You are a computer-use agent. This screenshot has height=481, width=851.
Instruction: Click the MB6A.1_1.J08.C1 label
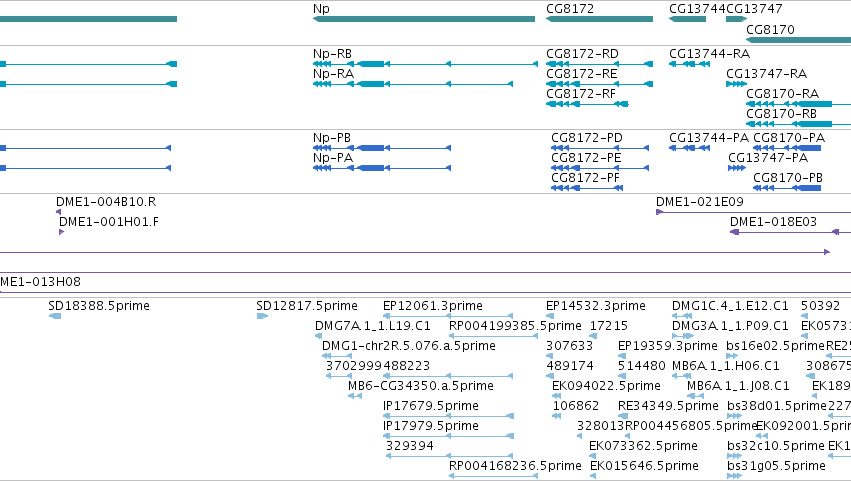(x=738, y=387)
